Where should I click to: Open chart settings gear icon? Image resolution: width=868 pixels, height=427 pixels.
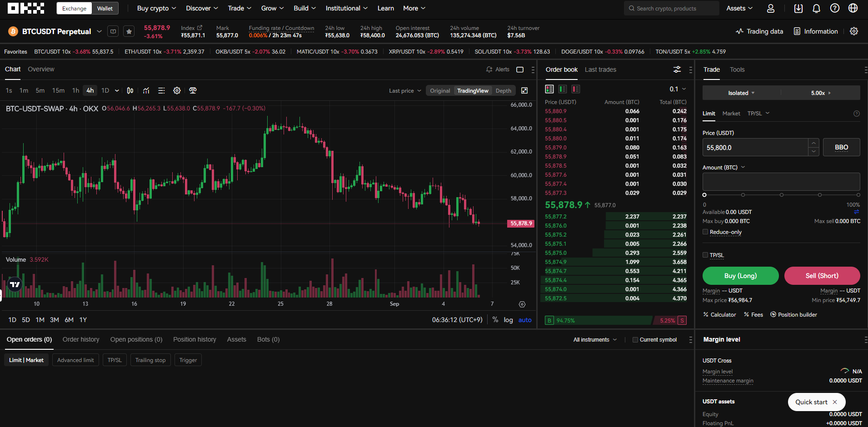pos(177,90)
